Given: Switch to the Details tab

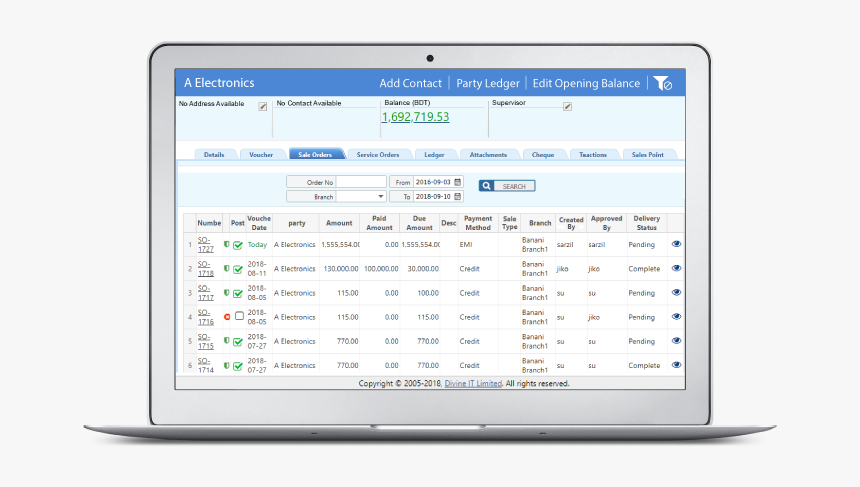Looking at the screenshot, I should coord(214,155).
